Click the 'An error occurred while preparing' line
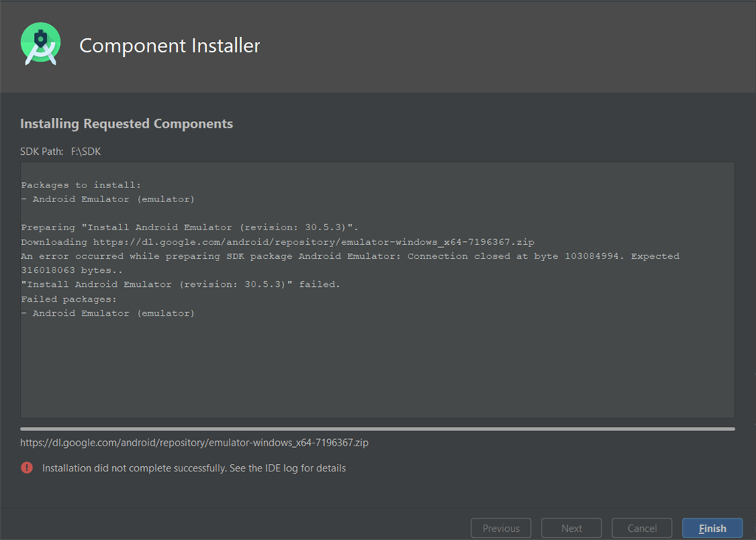The height and width of the screenshot is (540, 756). click(350, 256)
